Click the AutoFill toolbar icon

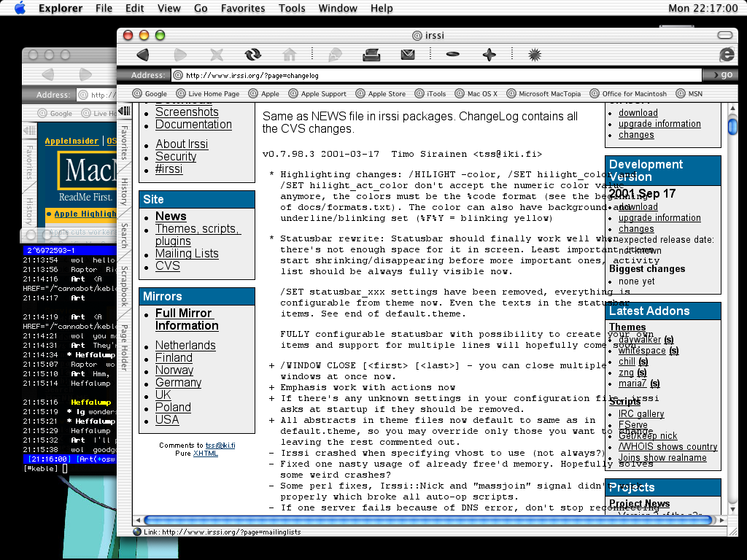pos(336,55)
